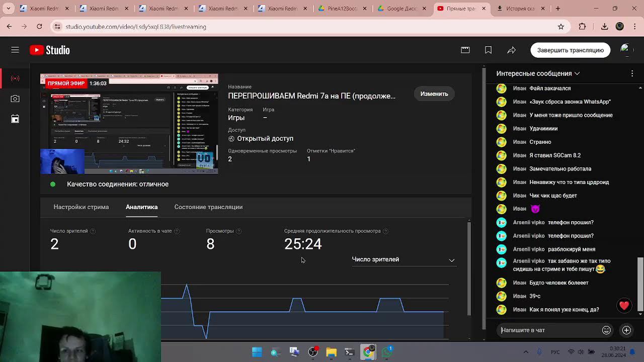The image size is (644, 362).
Task: Switch to the PineA12Boot browser tab
Action: pos(340,9)
